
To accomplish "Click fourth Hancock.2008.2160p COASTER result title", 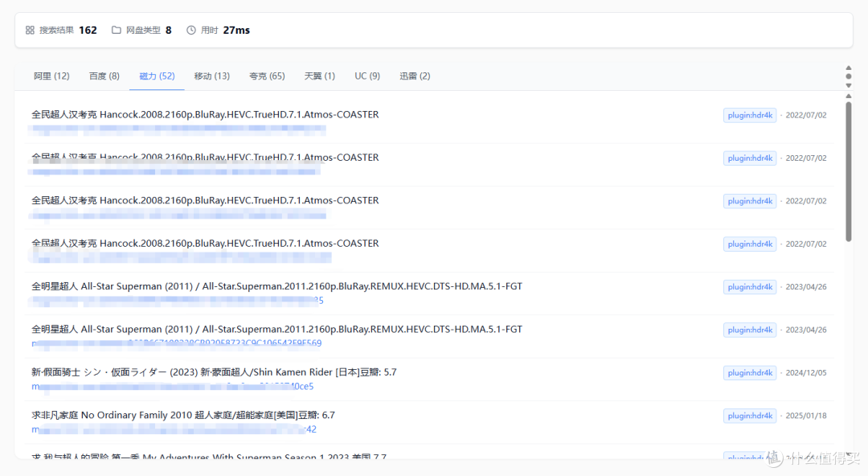I will click(205, 244).
